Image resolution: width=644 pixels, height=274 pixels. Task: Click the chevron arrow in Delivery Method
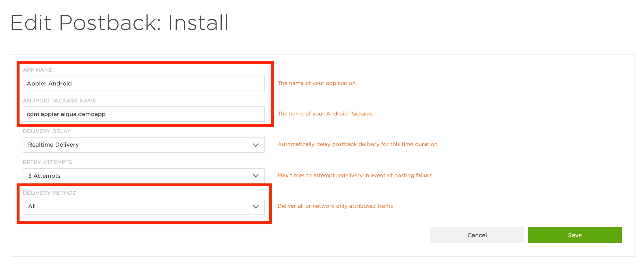point(256,207)
